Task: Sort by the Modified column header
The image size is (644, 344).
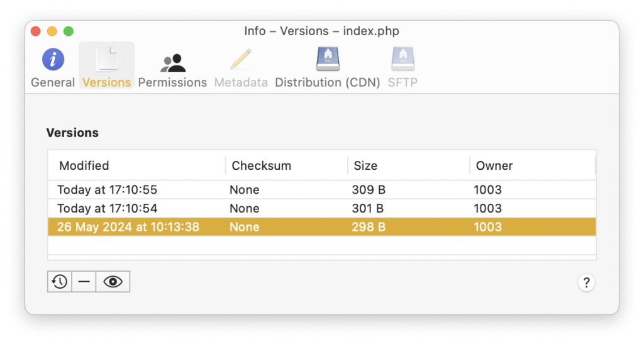Action: 136,165
